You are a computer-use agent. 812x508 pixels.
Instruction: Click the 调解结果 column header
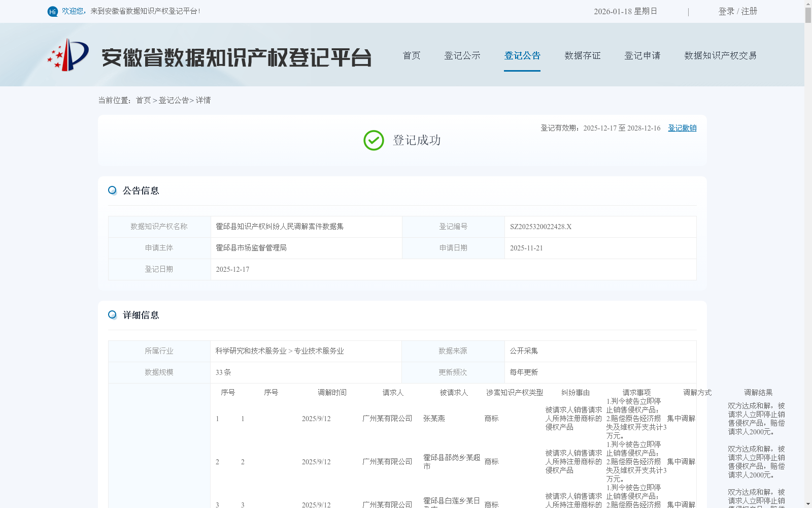(758, 393)
